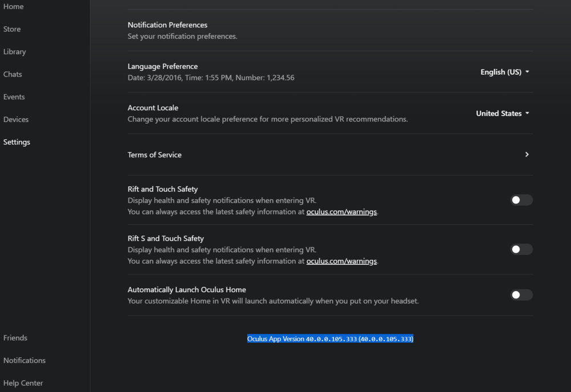Click the highlighted Oculus App Version text
The width and height of the screenshot is (571, 392).
[330, 339]
